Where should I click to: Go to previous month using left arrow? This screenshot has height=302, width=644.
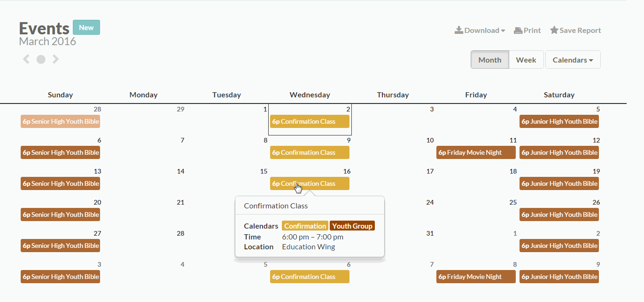pos(26,59)
